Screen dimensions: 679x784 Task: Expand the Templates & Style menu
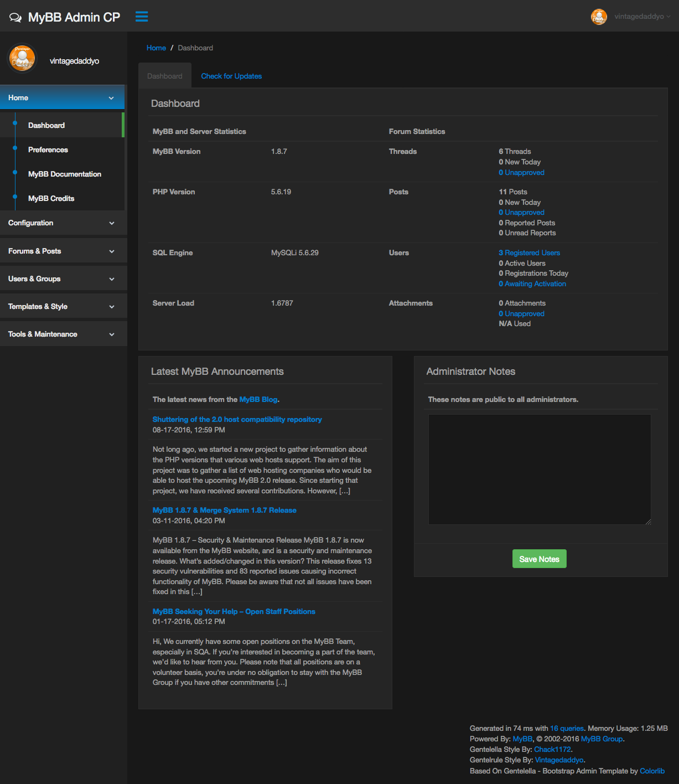click(62, 307)
